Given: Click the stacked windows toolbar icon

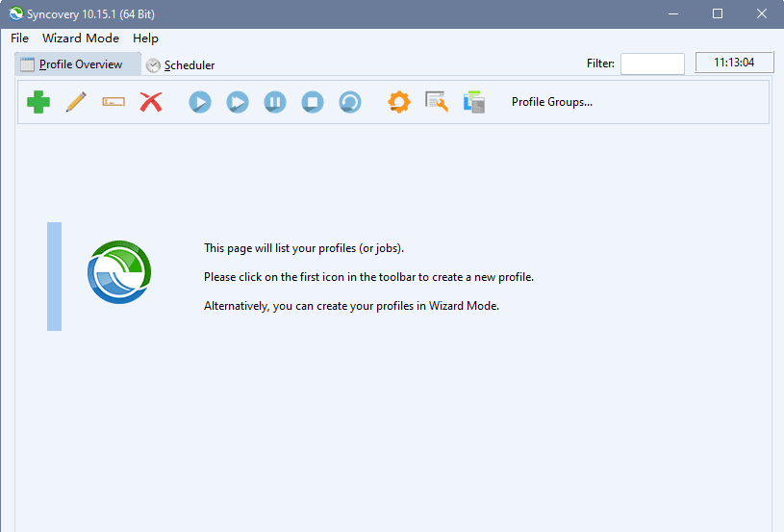Looking at the screenshot, I should click(473, 102).
